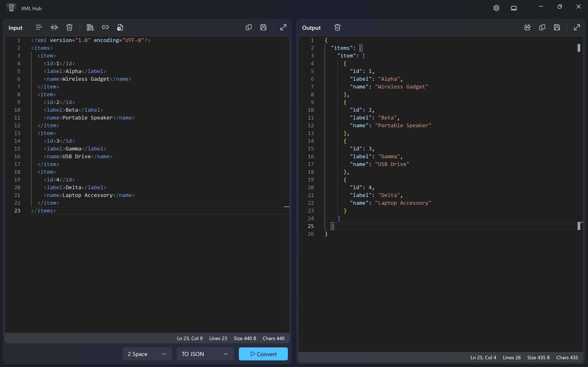Copy a shareable link for the input
This screenshot has width=588, height=367.
click(x=105, y=27)
